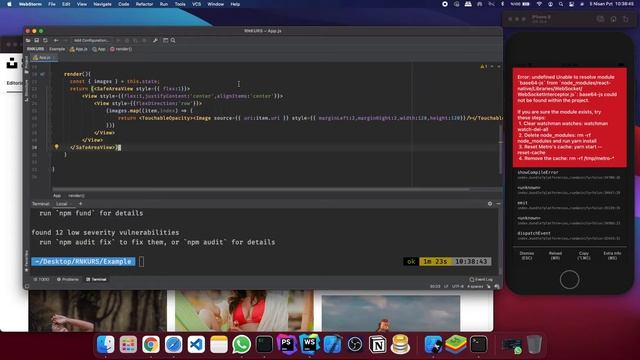Click the Apple menu icon
This screenshot has width=640, height=360.
(9, 4)
